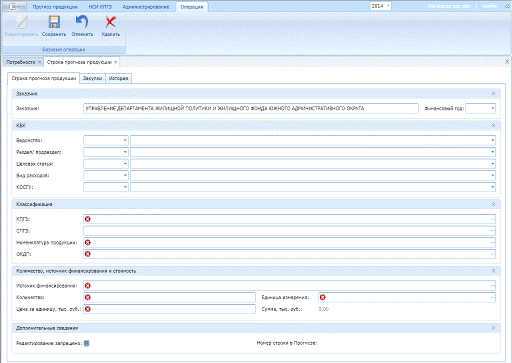Click the red error icon in the КПГЗ field
Screen dimensions: 512x363
point(88,219)
